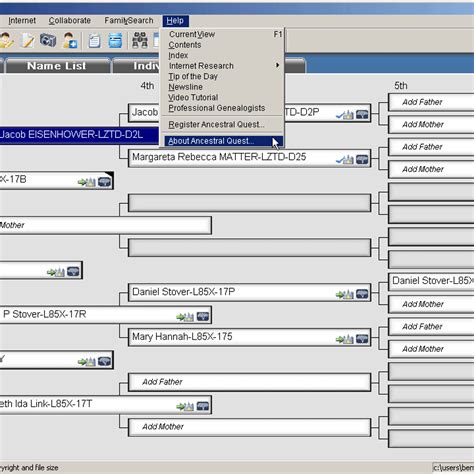Click the FamilySearch tree icon for Jacob D2P

(362, 115)
